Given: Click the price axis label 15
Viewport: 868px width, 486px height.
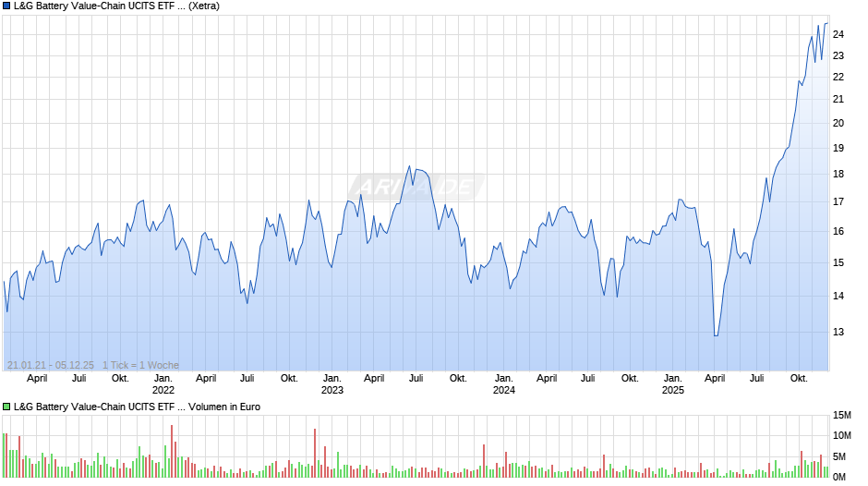Looking at the screenshot, I should pos(838,262).
